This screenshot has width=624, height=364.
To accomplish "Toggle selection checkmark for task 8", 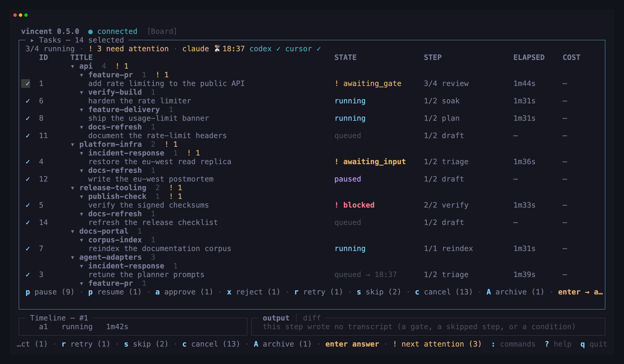I will point(28,119).
